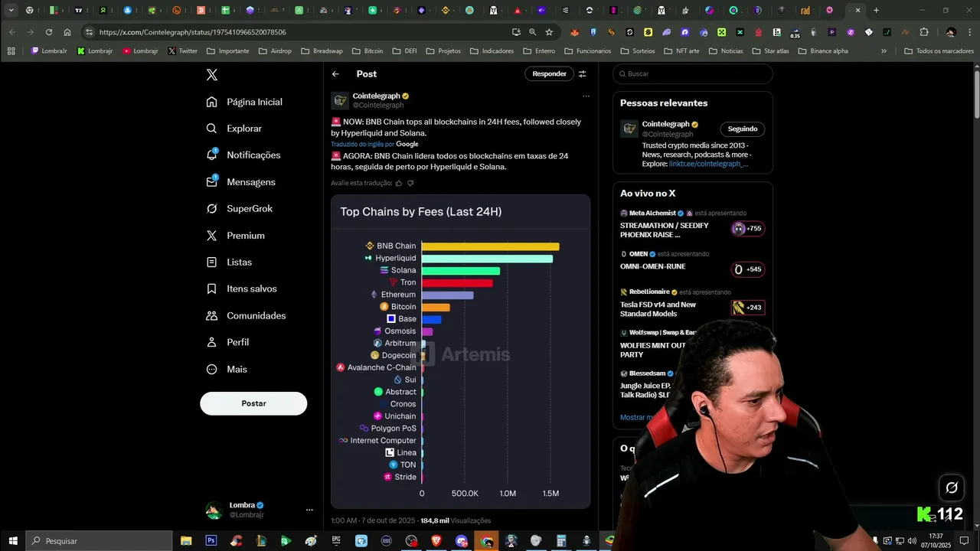Open Itens salvos bookmark item
Screen dimensions: 980x551
pos(241,289)
